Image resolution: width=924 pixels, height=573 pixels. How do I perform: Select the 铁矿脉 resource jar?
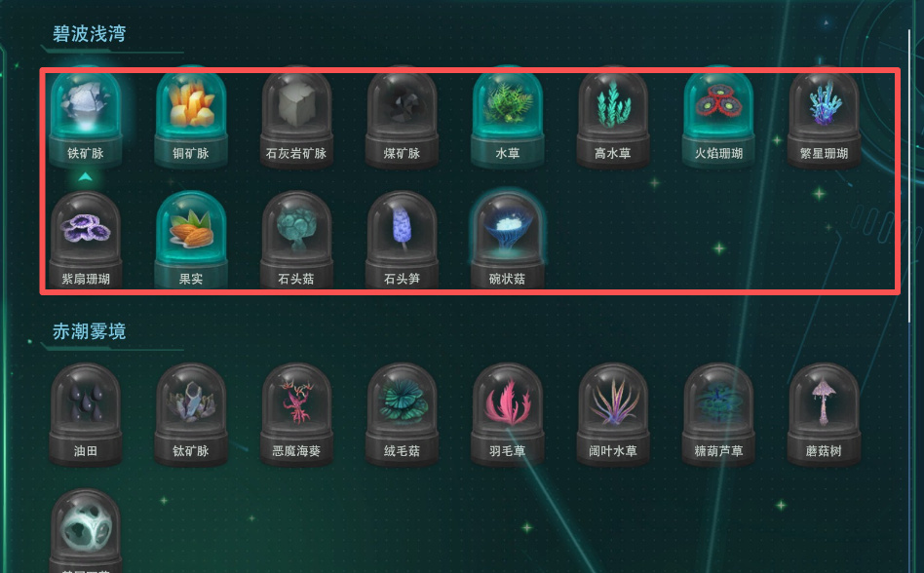tap(86, 116)
